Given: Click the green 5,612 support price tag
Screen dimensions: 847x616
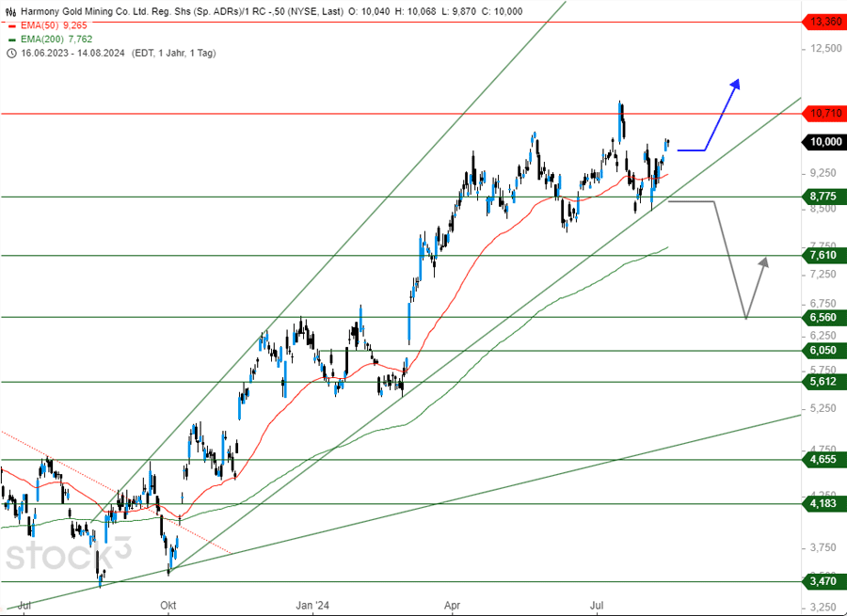Looking at the screenshot, I should [825, 382].
